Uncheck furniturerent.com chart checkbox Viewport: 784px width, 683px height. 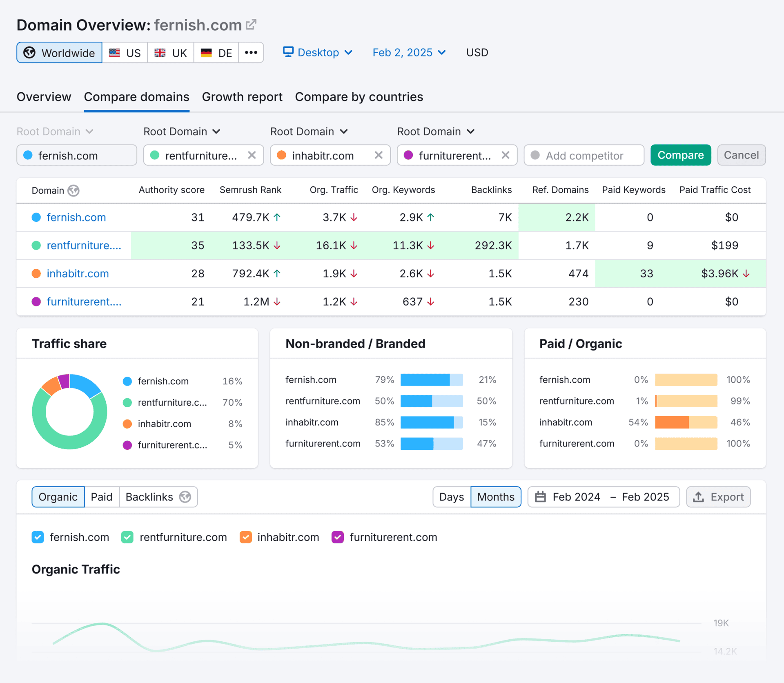[338, 537]
